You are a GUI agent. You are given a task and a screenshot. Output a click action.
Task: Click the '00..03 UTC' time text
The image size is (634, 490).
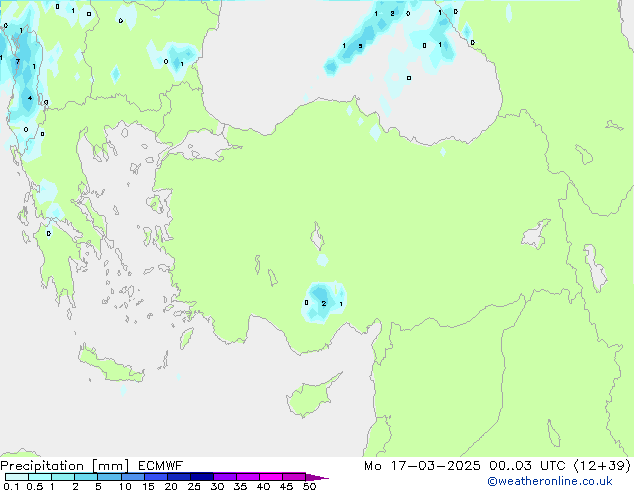pyautogui.click(x=527, y=466)
